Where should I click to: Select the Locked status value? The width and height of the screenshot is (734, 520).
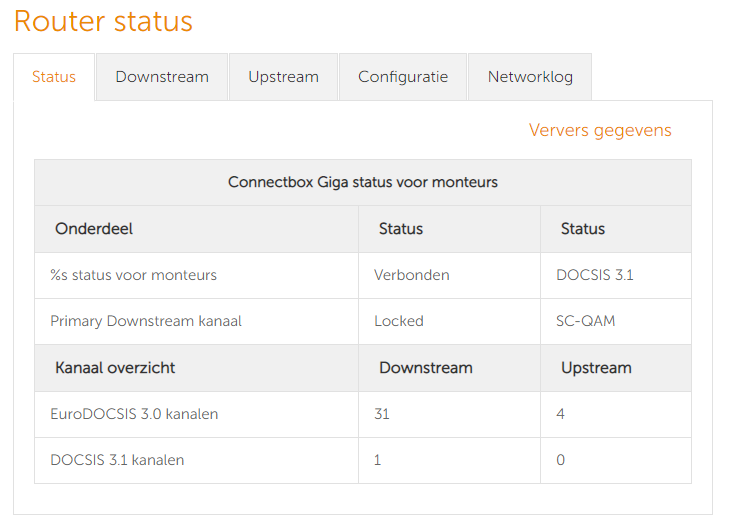tap(399, 321)
